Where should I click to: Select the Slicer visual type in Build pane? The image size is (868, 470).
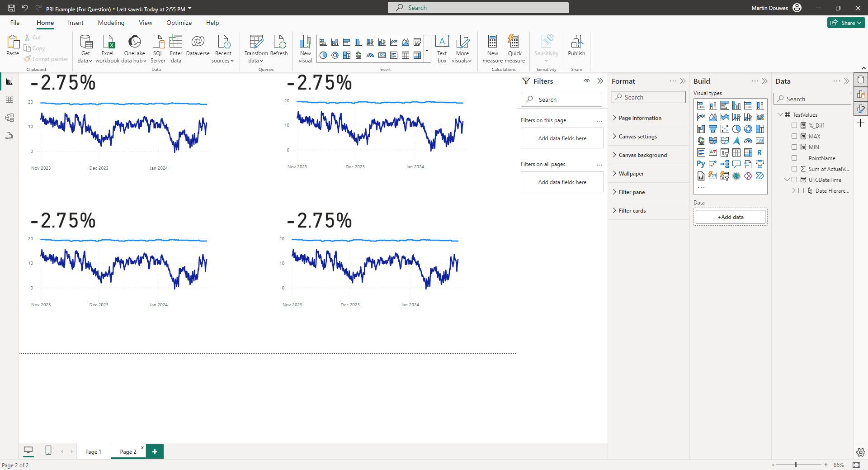coord(725,152)
